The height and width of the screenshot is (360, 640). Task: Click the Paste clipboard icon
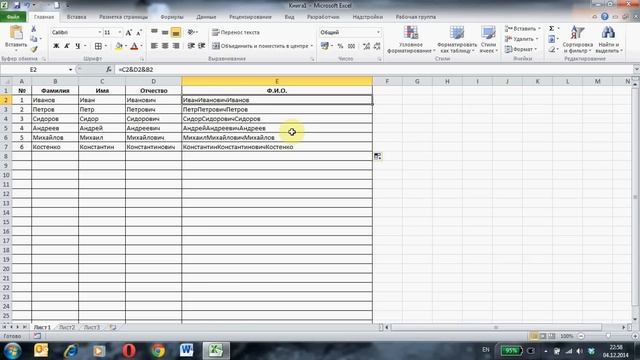click(16, 33)
